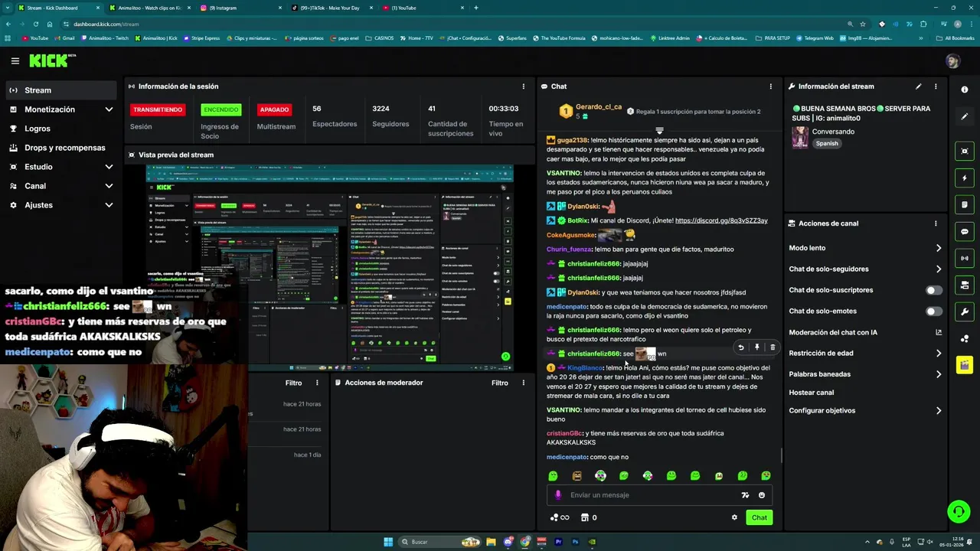Screen dimensions: 980x551
Task: Open Adobe Premiere from taskbar
Action: tap(559, 542)
